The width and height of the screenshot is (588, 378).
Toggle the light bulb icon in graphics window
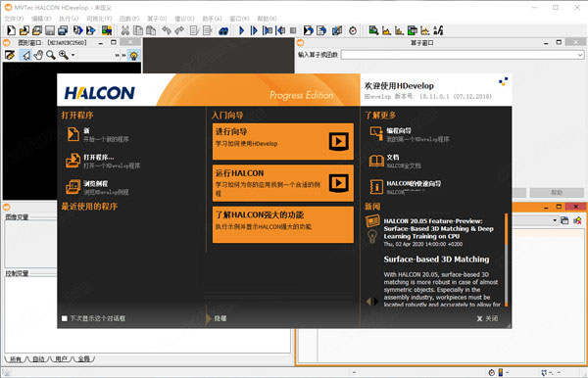point(133,56)
